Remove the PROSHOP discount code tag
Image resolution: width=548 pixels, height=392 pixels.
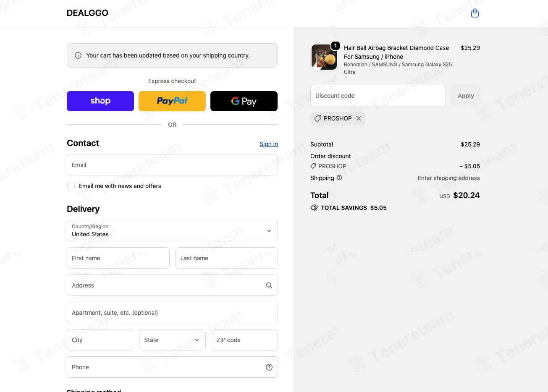coord(359,118)
